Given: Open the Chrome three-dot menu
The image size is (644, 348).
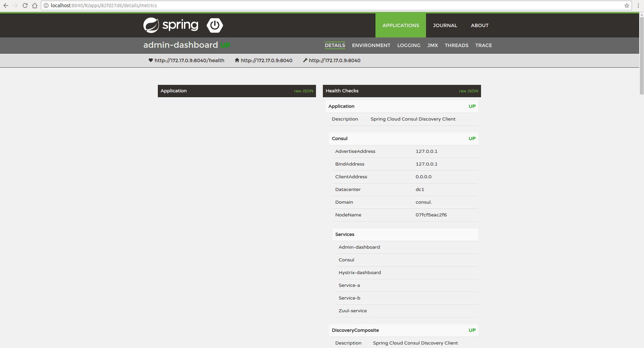Looking at the screenshot, I should click(x=638, y=5).
